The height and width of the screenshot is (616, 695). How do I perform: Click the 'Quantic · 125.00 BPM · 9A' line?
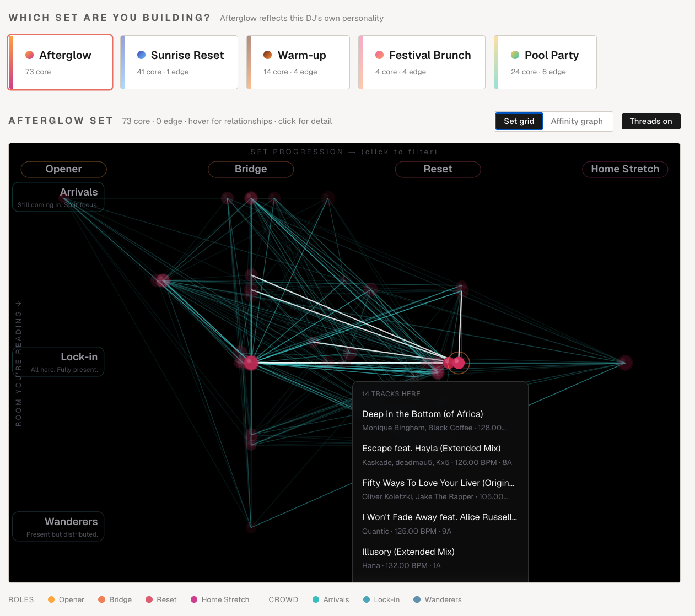pyautogui.click(x=407, y=531)
